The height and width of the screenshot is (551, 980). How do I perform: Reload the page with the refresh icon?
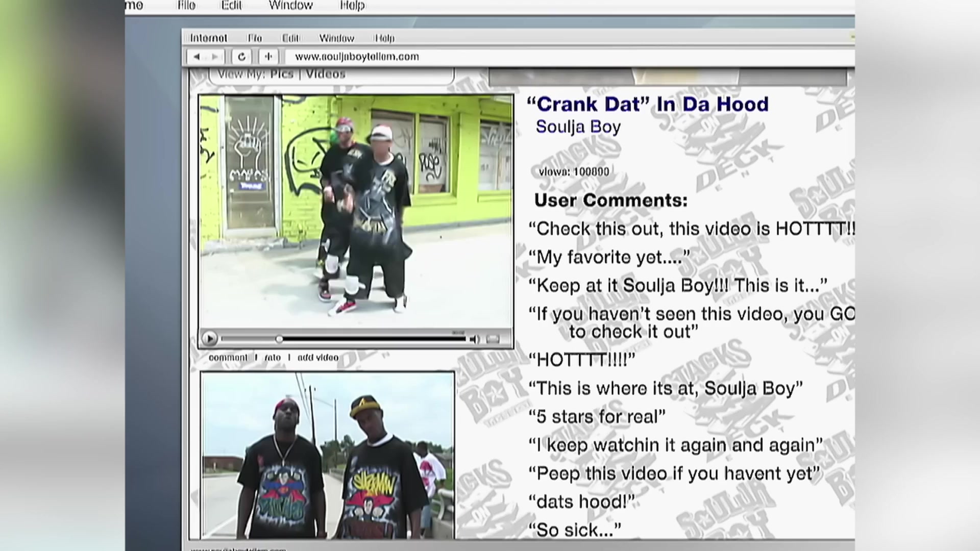pyautogui.click(x=241, y=57)
